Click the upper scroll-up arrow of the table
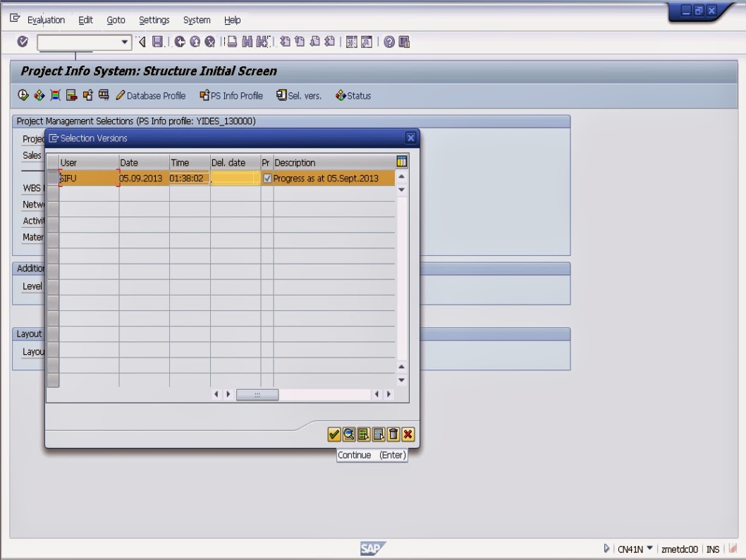 point(401,176)
